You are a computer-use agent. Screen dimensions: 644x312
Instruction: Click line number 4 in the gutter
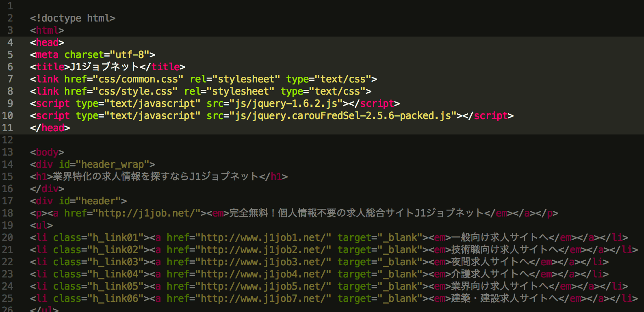10,43
